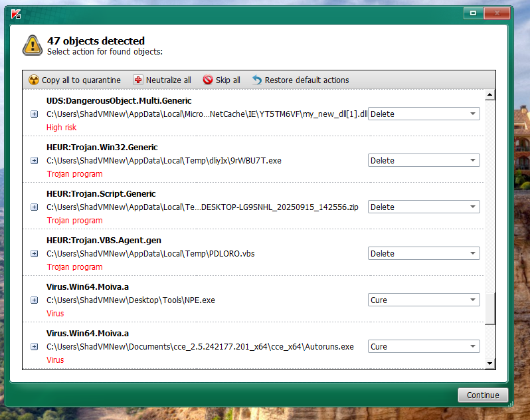Click Virus label under NPE.exe path
Viewport: 530px width, 420px height.
[55, 314]
